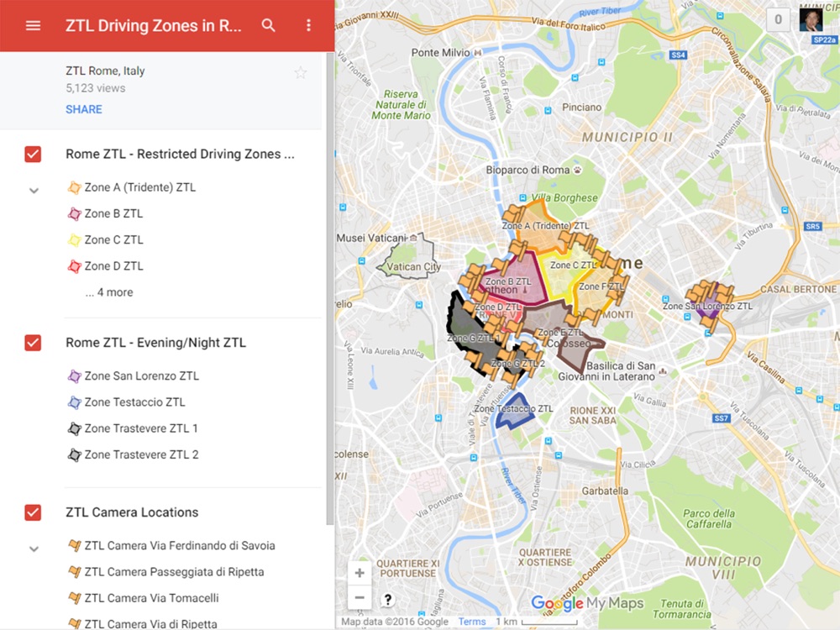Viewport: 840px width, 630px height.
Task: Open the hamburger menu
Action: (x=34, y=25)
